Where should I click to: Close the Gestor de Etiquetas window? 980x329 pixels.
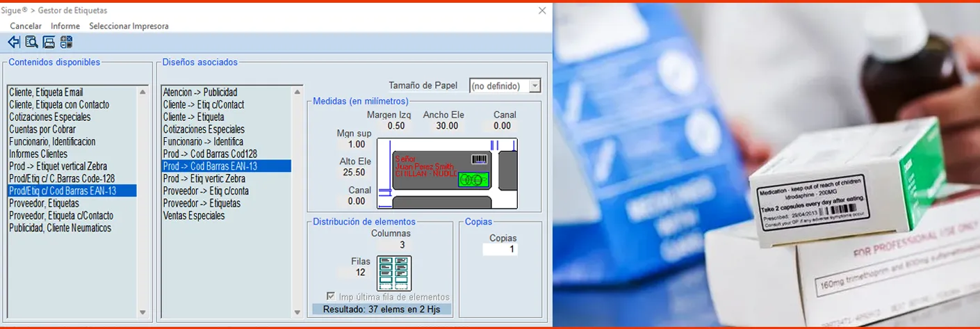pos(542,10)
